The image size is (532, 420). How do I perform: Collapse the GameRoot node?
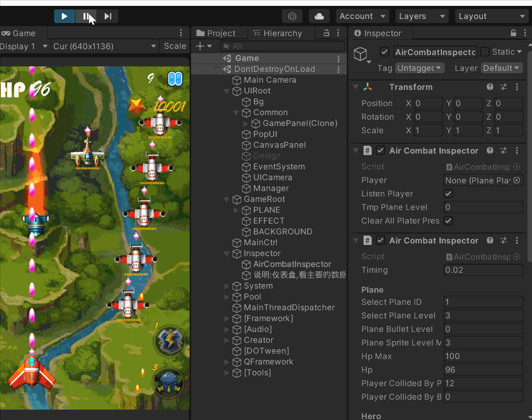[227, 200]
